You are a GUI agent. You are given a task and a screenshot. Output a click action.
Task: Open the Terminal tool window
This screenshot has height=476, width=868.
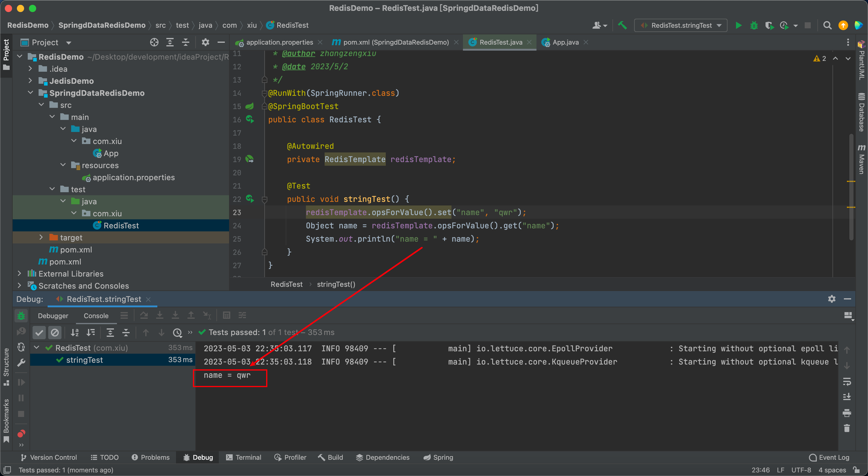pyautogui.click(x=244, y=457)
